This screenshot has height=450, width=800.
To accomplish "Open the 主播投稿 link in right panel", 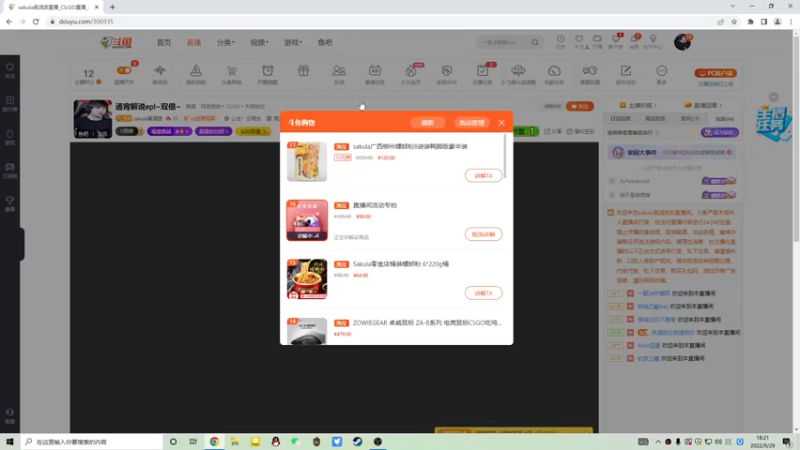I will [638, 105].
